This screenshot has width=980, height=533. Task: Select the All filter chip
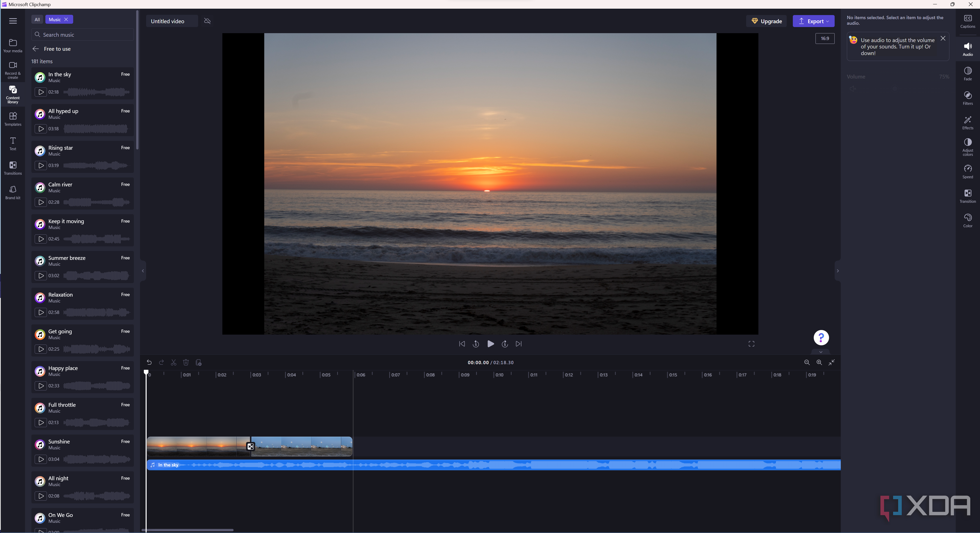(x=37, y=19)
